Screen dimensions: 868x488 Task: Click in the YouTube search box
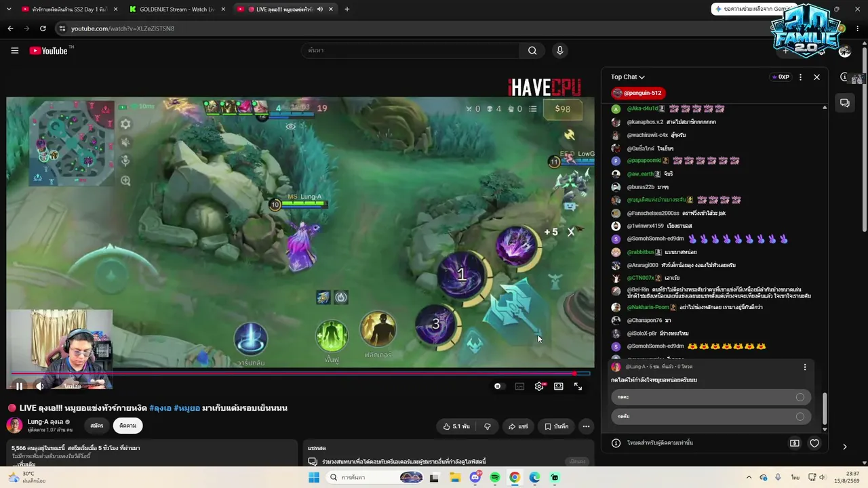(410, 51)
